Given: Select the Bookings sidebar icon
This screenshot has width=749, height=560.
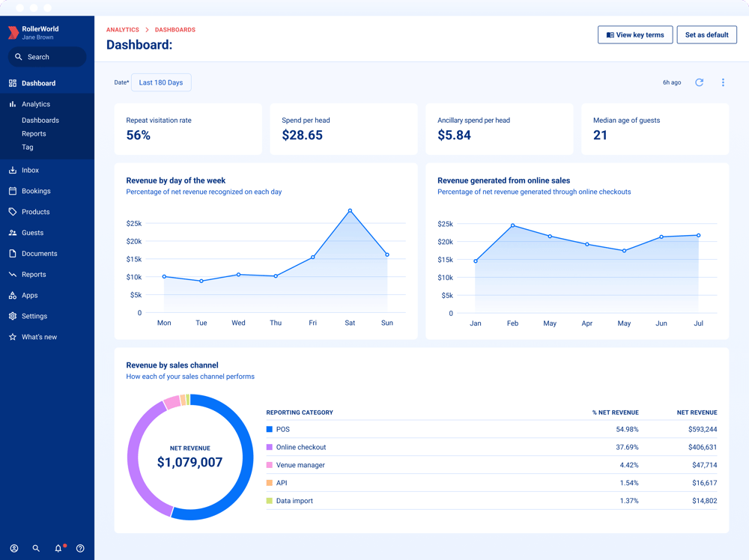Looking at the screenshot, I should 14,191.
